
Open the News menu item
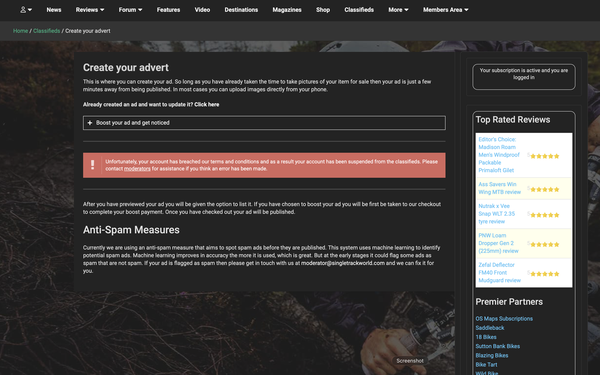54,10
